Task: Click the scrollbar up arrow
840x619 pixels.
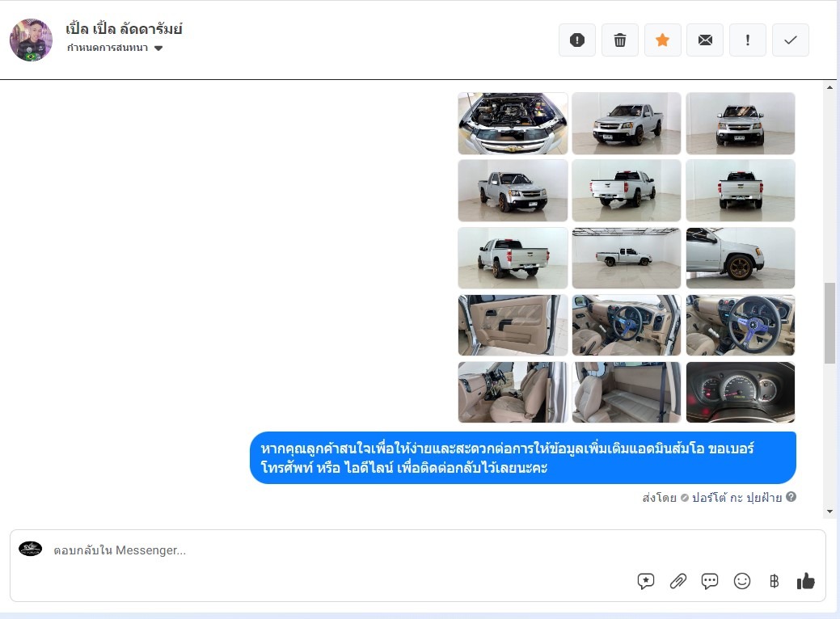Action: [x=829, y=87]
